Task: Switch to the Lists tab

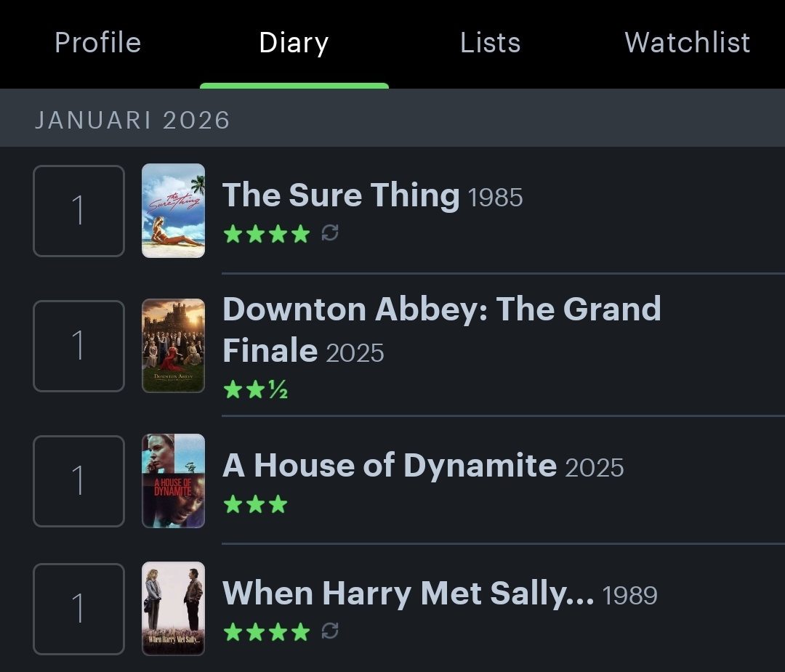Action: coord(490,43)
